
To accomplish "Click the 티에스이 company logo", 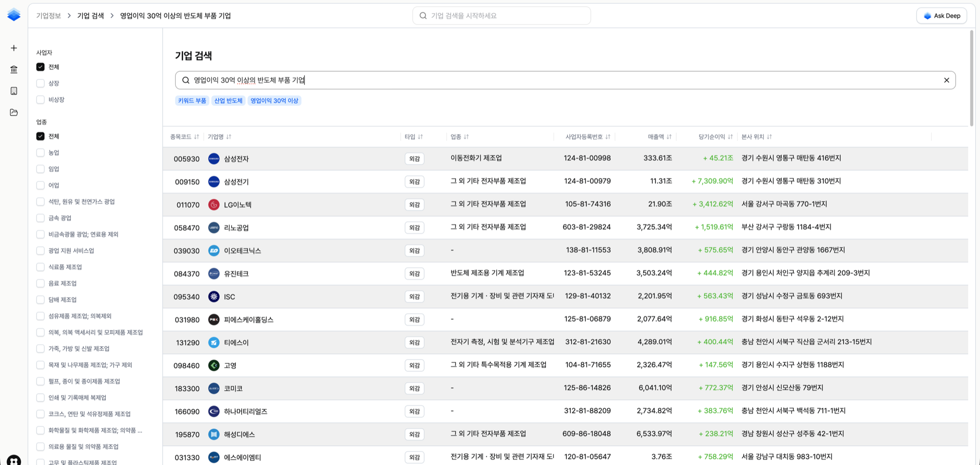I will [x=214, y=342].
